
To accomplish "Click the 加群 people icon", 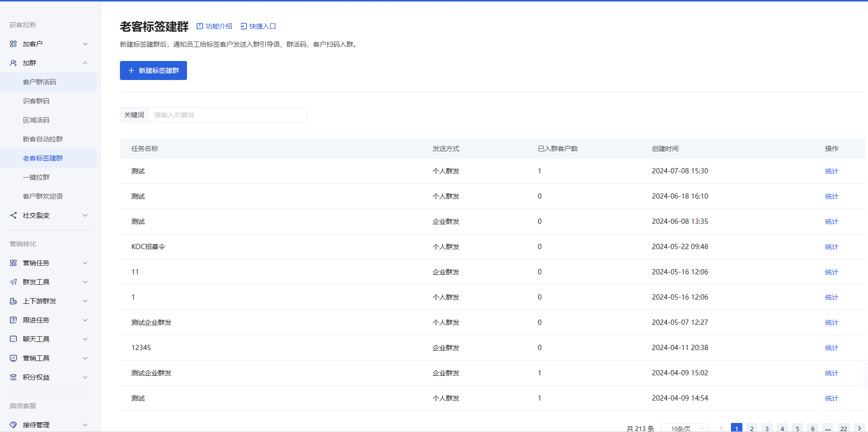I will click(x=13, y=63).
